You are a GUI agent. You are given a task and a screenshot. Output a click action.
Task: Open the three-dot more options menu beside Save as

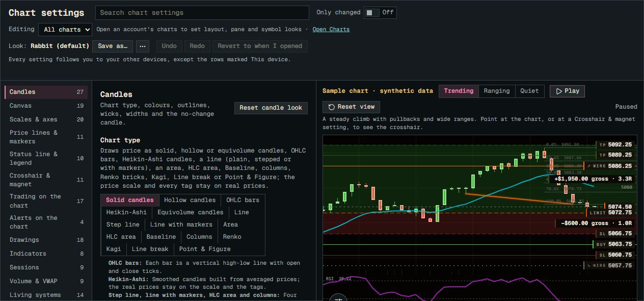pos(143,46)
